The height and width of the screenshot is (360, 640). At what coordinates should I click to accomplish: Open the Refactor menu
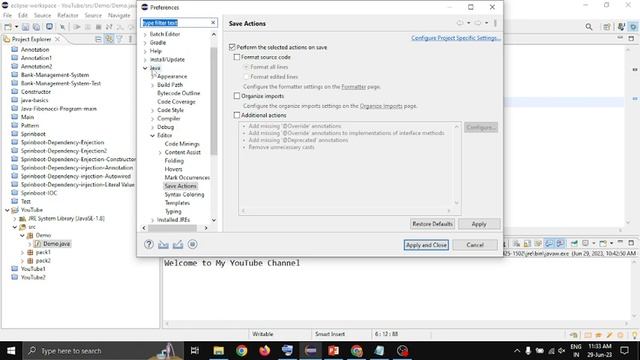pyautogui.click(x=67, y=16)
